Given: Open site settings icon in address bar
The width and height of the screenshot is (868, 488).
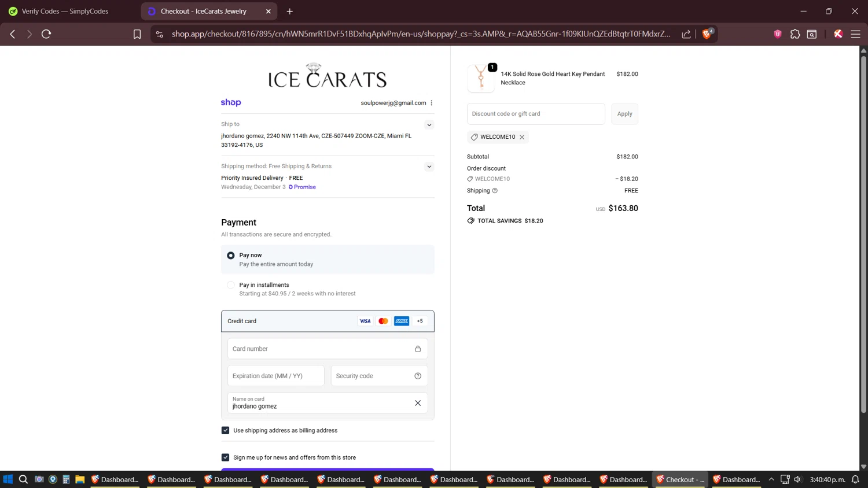Looking at the screenshot, I should click(160, 34).
